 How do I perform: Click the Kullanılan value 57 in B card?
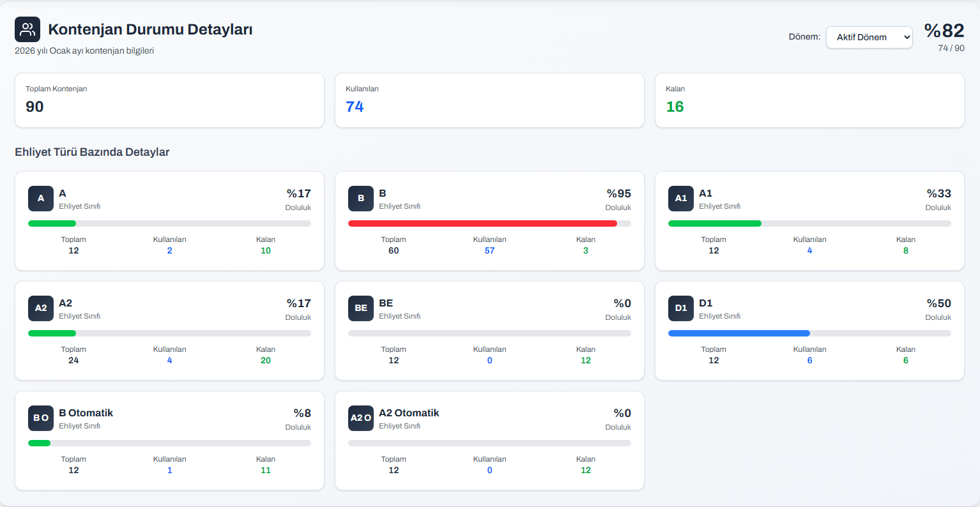coord(489,251)
